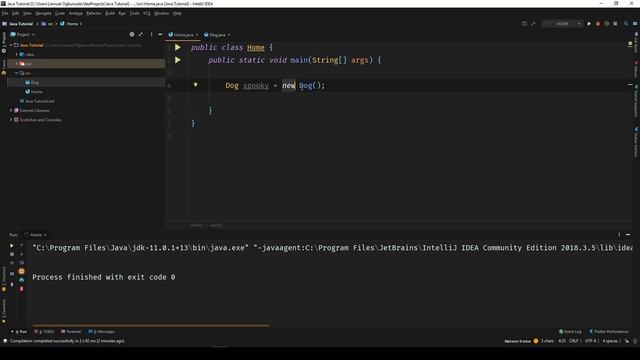Run the Home class from gutter arrow
The image size is (640, 360).
point(178,47)
